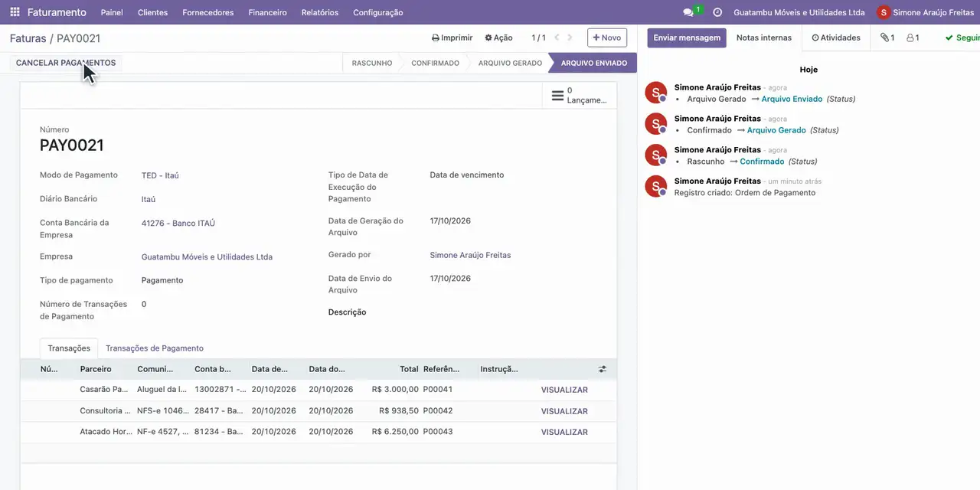Open the Fornecedores menu
Screen dimensions: 980x490
208,12
